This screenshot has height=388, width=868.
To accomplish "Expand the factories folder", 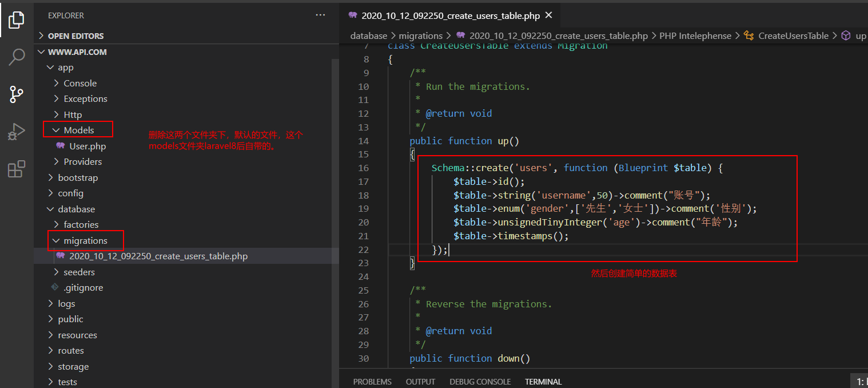I will click(56, 224).
